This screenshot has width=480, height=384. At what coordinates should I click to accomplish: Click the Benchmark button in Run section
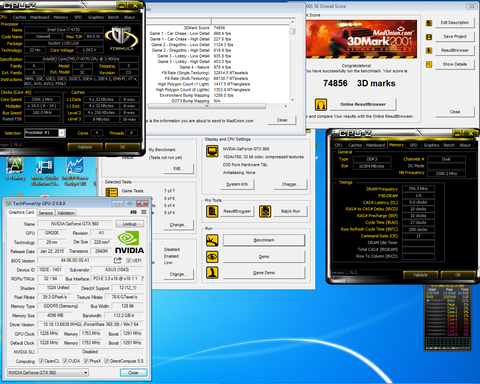[x=264, y=240]
